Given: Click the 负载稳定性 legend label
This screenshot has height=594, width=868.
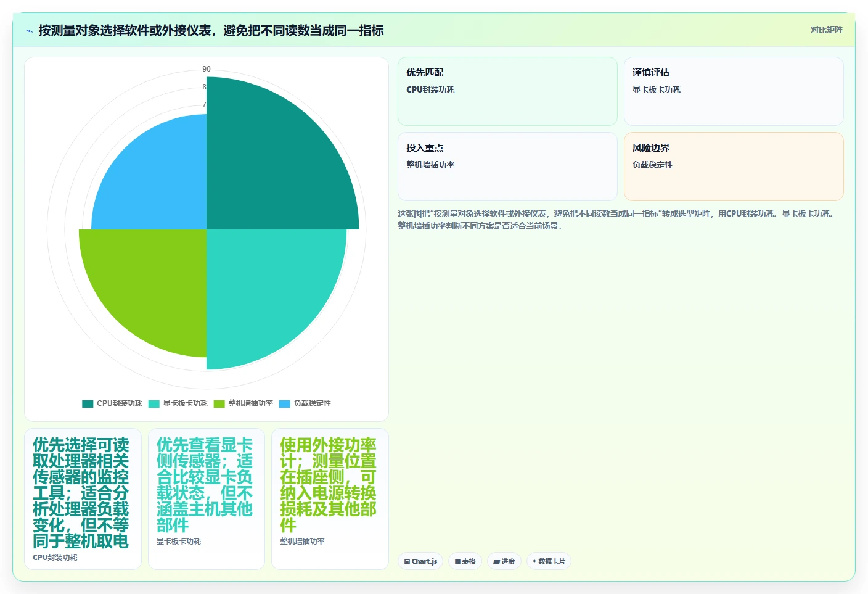Looking at the screenshot, I should (312, 403).
